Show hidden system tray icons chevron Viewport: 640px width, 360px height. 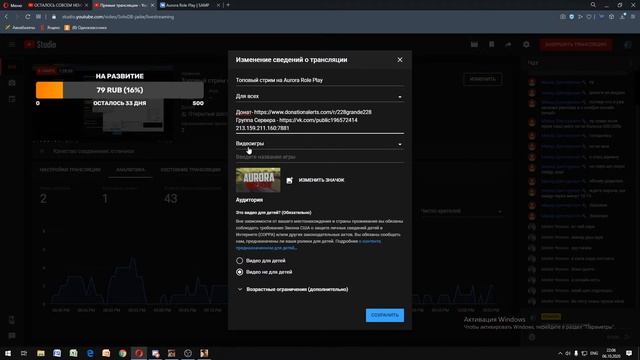[x=560, y=353]
